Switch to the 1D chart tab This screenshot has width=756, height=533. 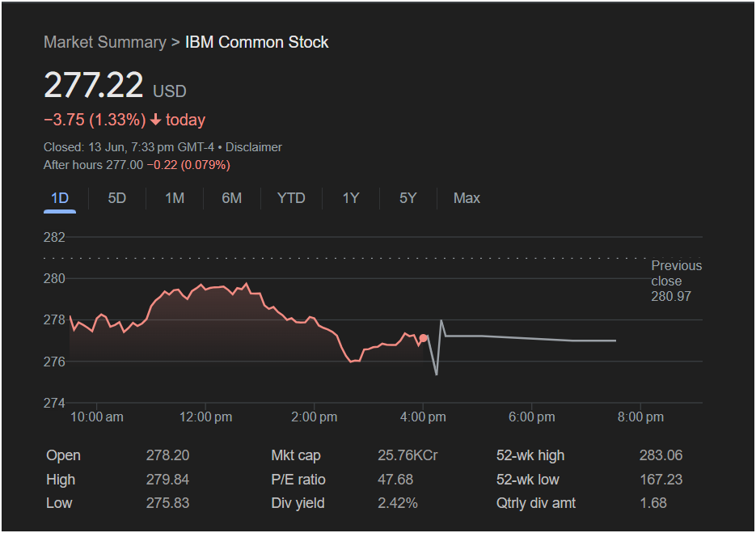pyautogui.click(x=60, y=198)
